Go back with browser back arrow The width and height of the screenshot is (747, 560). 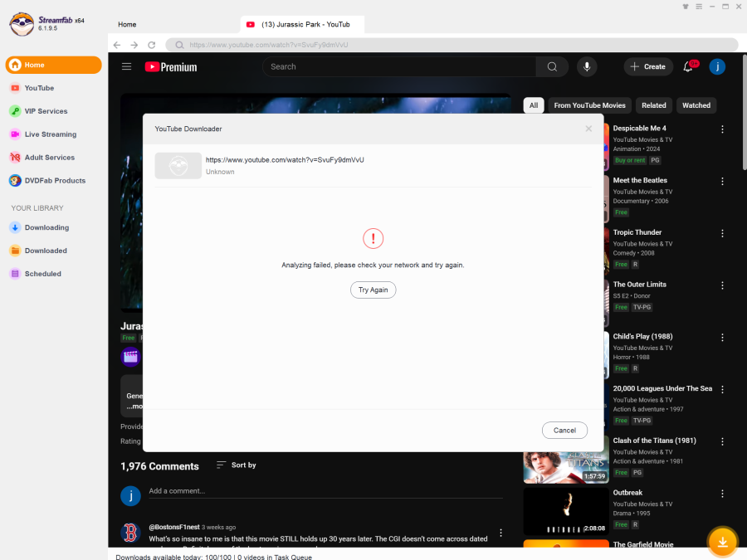click(x=117, y=45)
